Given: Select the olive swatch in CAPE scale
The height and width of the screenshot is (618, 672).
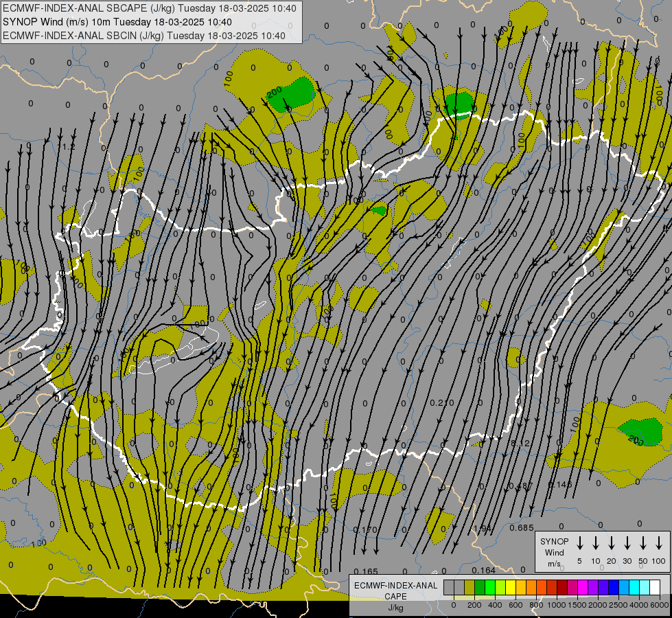Looking at the screenshot, I should (470, 587).
